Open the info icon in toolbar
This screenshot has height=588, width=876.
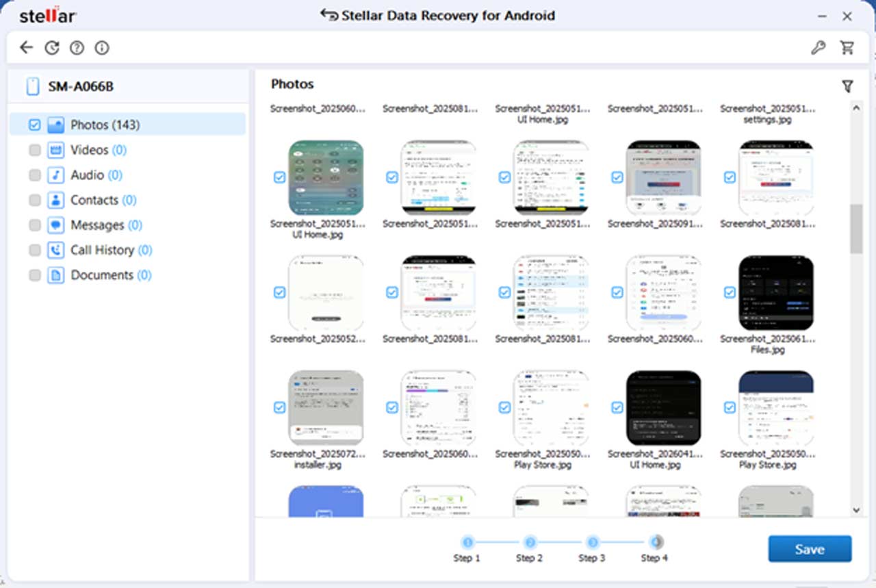coord(102,47)
